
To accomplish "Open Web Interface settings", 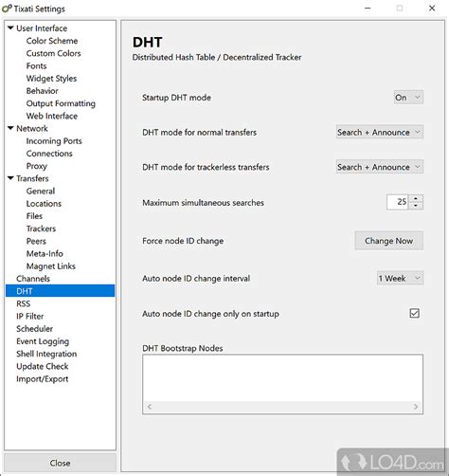I will [52, 116].
